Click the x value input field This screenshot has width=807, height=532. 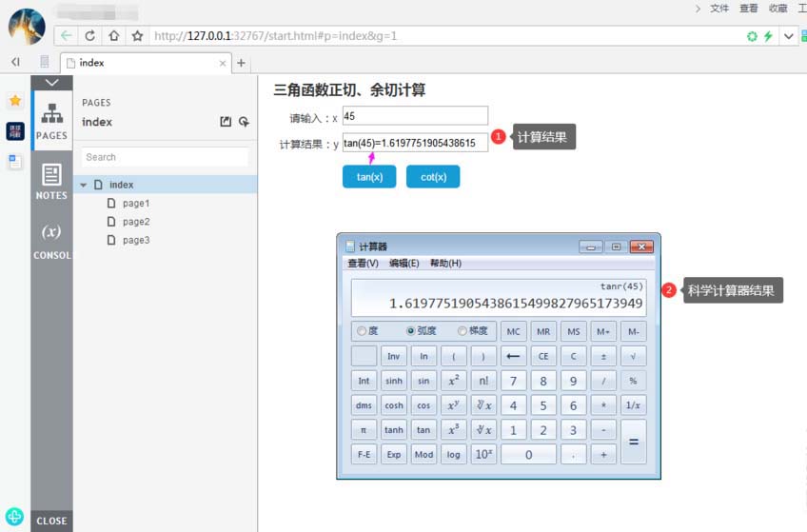415,116
